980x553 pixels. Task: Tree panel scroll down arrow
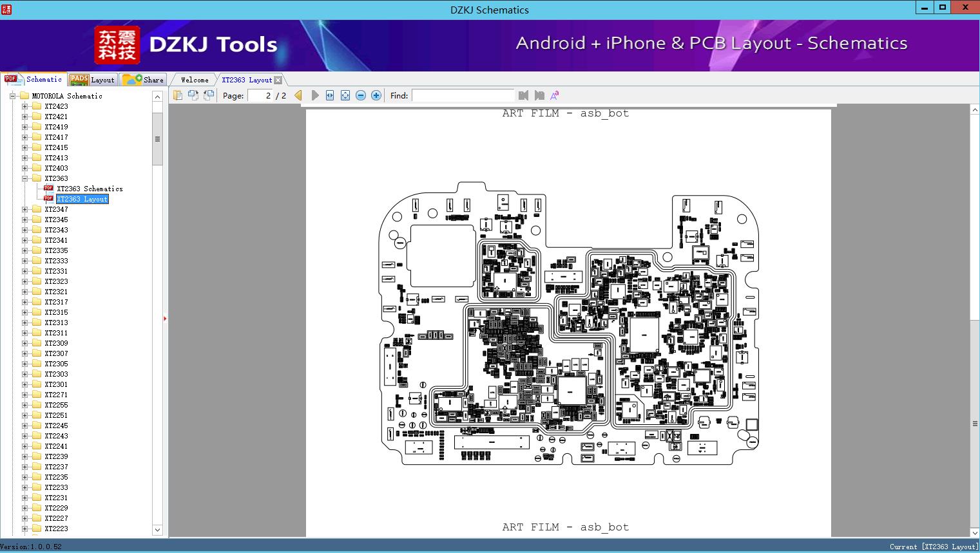[157, 530]
